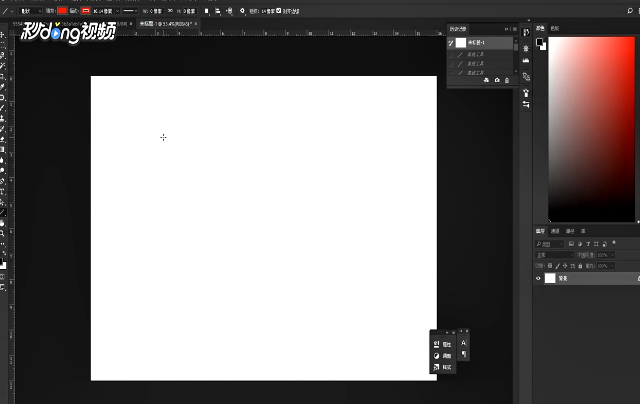Click the History icon in collapsed dock
Screen dimensions: 640x404
(526, 33)
